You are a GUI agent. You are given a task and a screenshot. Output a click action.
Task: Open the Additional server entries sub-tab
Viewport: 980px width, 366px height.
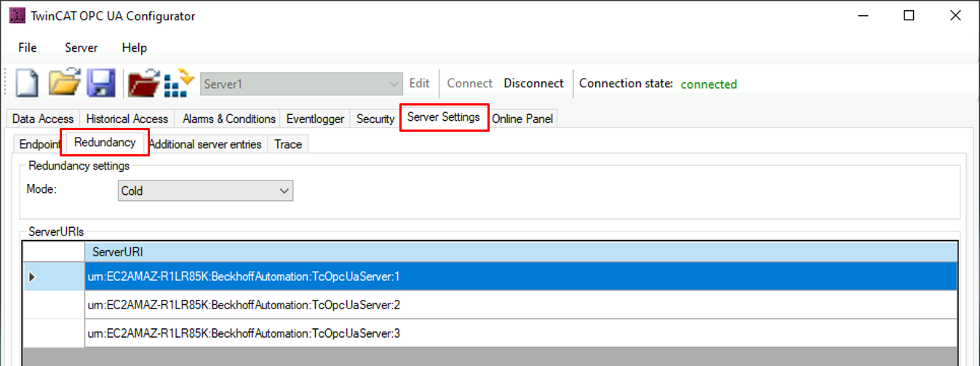pos(205,144)
